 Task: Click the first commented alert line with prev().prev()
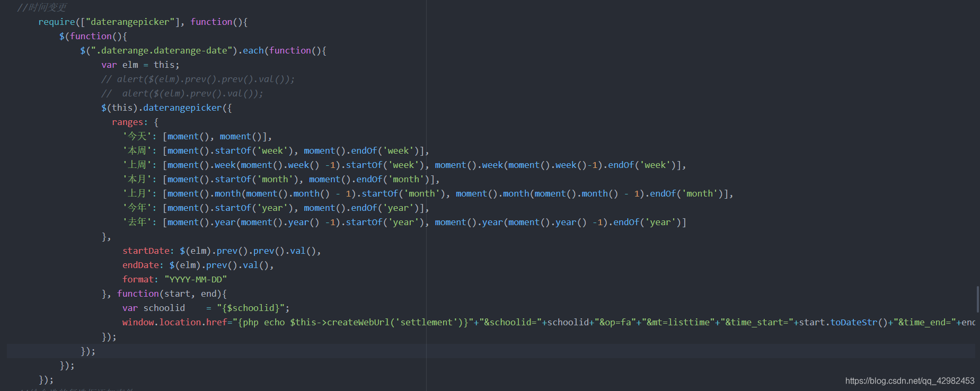[198, 79]
